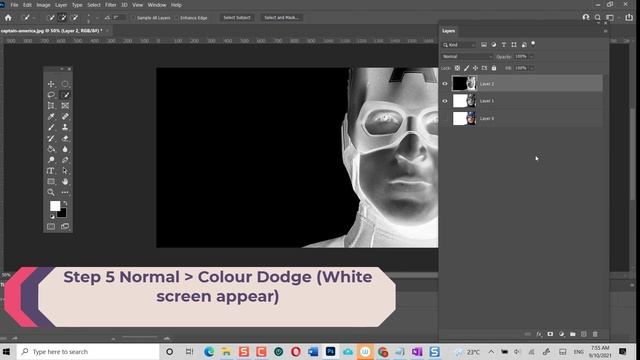640x360 pixels.
Task: Toggle Quick Mask mode
Action: (x=51, y=227)
